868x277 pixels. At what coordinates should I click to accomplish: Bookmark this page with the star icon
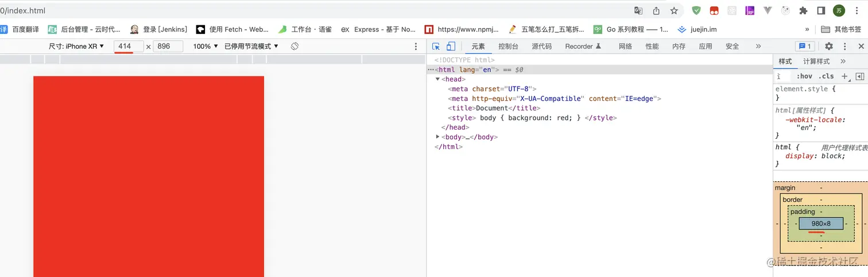(675, 10)
